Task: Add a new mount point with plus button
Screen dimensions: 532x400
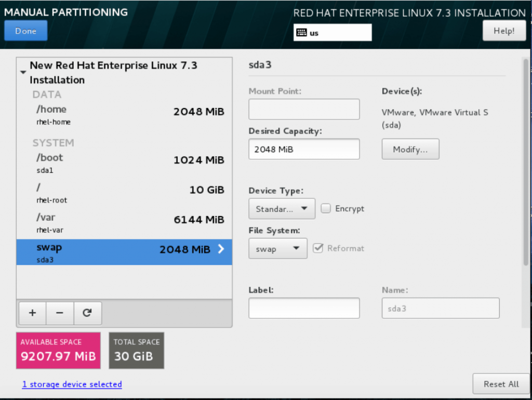Action: [x=33, y=313]
